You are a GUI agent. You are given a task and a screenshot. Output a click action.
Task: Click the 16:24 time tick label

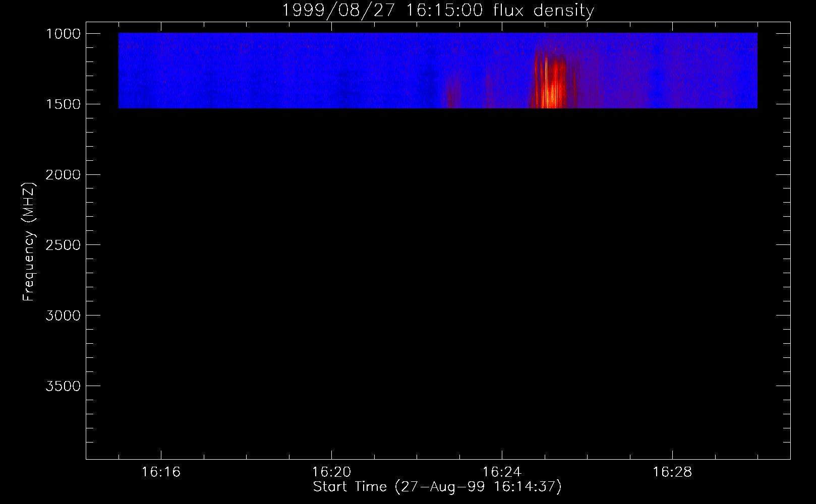pyautogui.click(x=502, y=472)
